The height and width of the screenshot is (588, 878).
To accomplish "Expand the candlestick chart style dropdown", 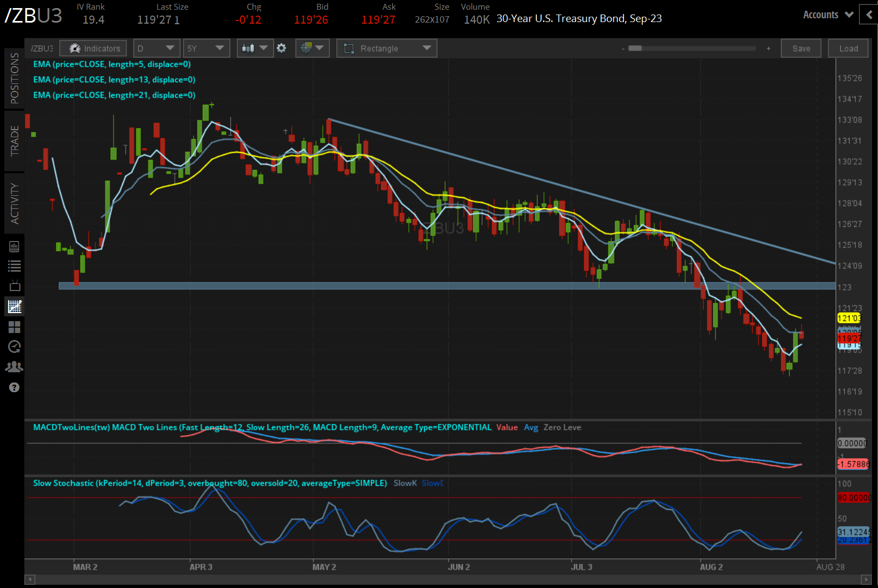I will click(x=254, y=48).
